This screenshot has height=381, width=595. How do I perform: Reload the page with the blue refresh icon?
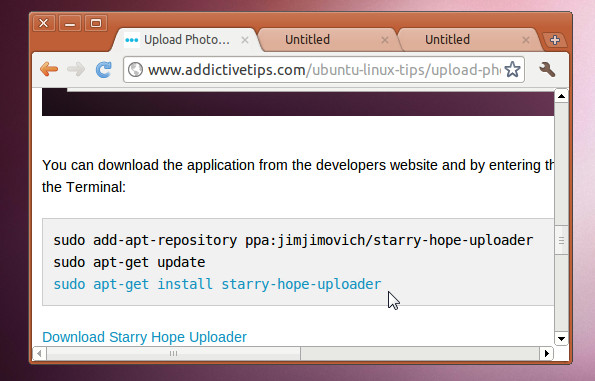(104, 69)
